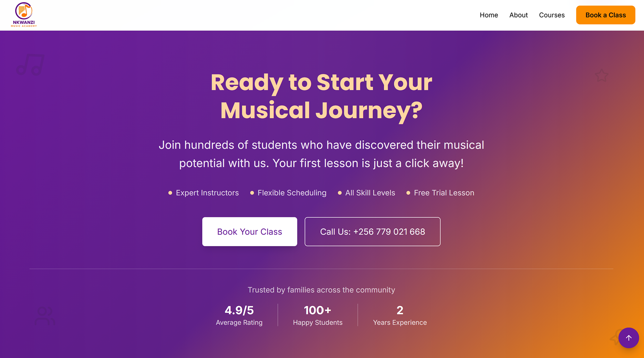Screen dimensions: 644x358
Task: Go to the About page
Action: 518,15
